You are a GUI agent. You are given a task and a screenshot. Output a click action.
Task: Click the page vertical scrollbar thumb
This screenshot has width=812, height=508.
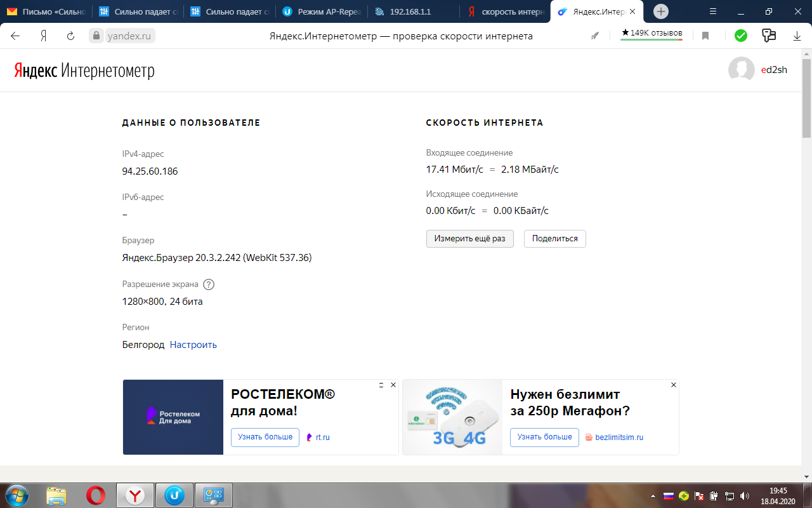coord(807,98)
